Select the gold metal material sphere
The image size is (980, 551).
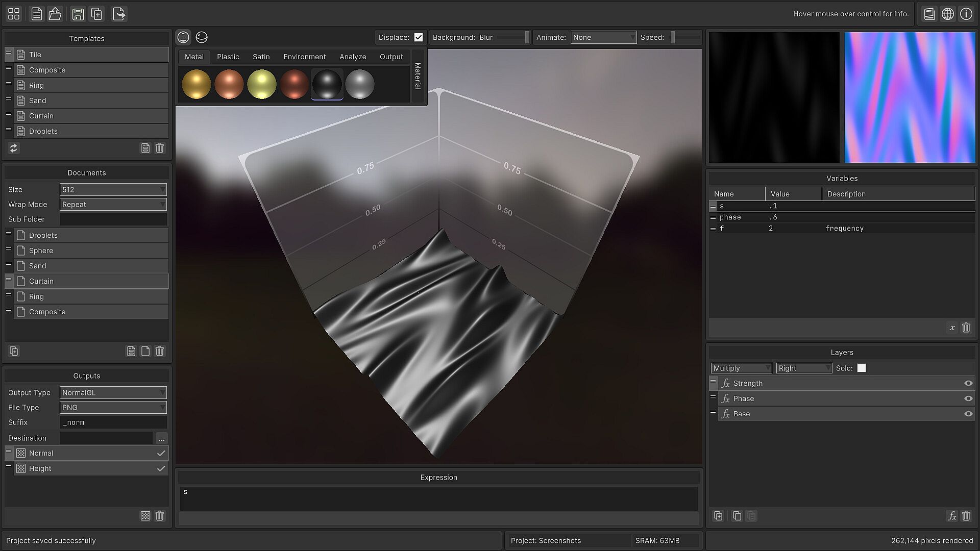click(196, 84)
